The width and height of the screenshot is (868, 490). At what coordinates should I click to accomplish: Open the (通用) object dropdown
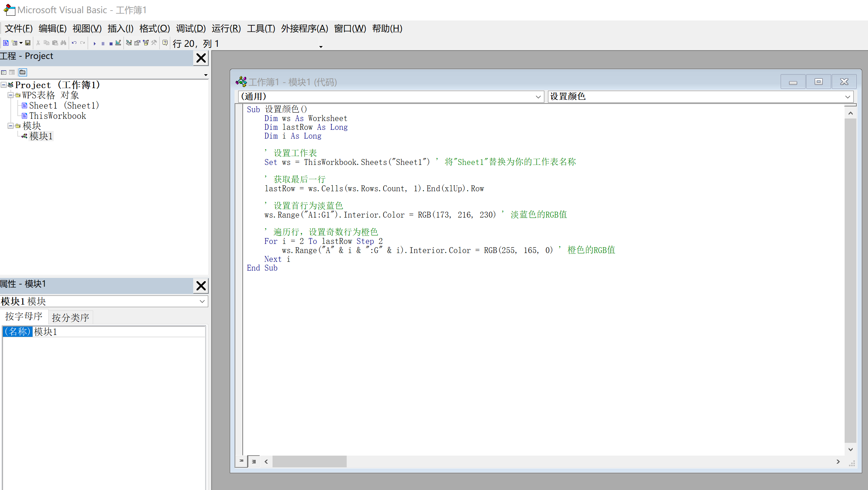pos(538,97)
